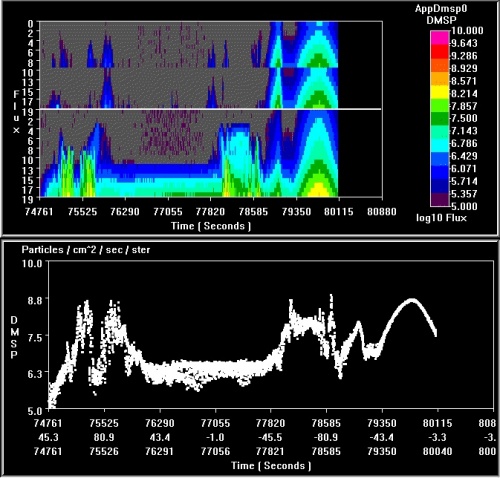Viewport: 500px width, 478px height.
Task: Click the 78585 tick below line plot
Action: pyautogui.click(x=326, y=423)
